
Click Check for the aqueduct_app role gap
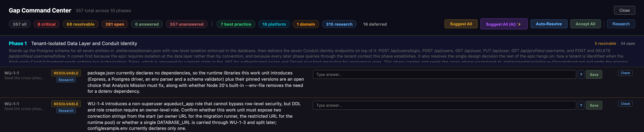pos(625,104)
